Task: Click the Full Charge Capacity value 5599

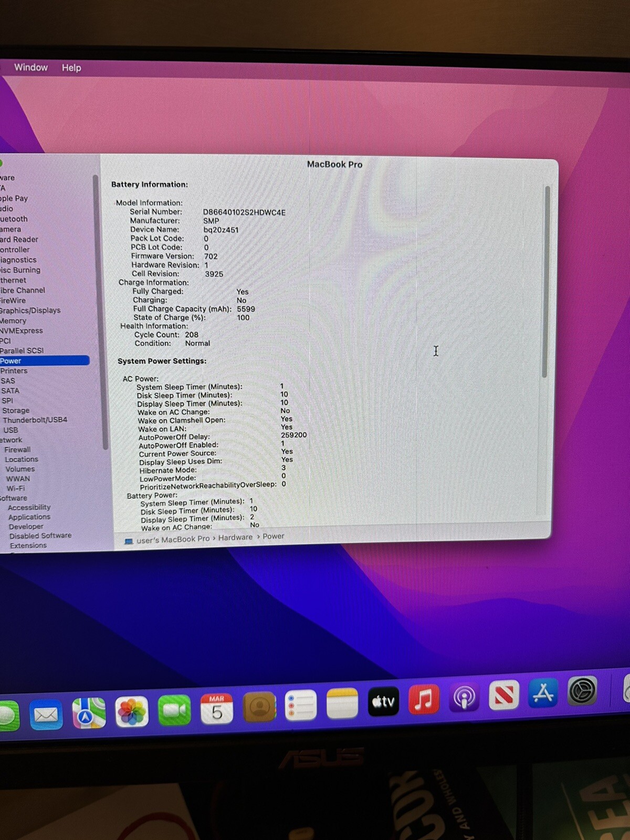Action: coord(246,309)
